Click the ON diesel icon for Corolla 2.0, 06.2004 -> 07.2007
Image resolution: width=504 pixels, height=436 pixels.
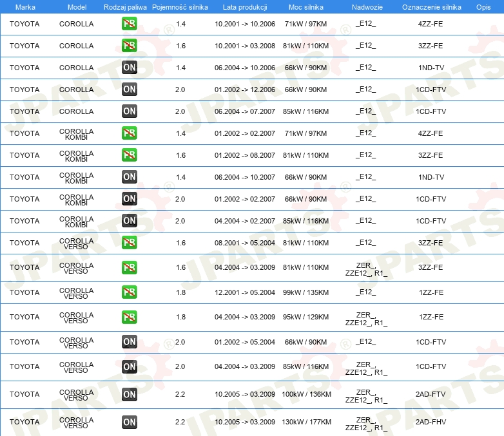coord(129,111)
